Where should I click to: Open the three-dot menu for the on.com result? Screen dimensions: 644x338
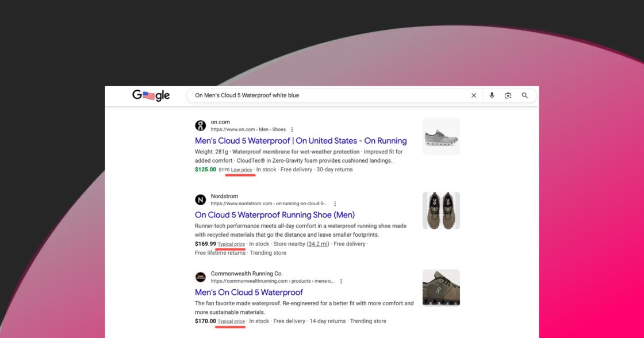[x=292, y=130]
